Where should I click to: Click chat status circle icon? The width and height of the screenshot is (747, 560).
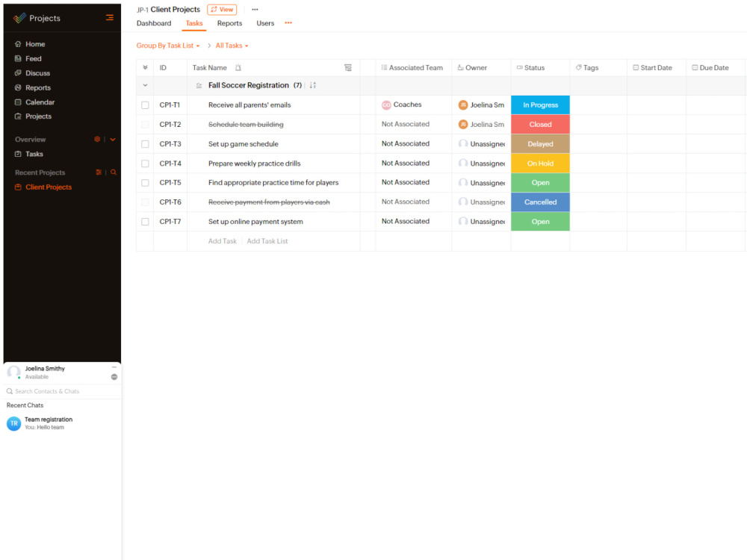pos(114,376)
